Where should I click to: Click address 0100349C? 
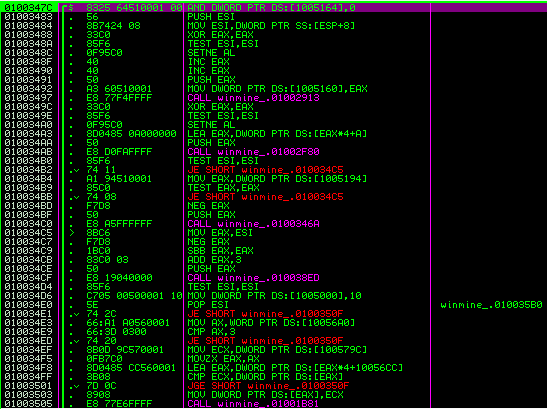click(29, 107)
